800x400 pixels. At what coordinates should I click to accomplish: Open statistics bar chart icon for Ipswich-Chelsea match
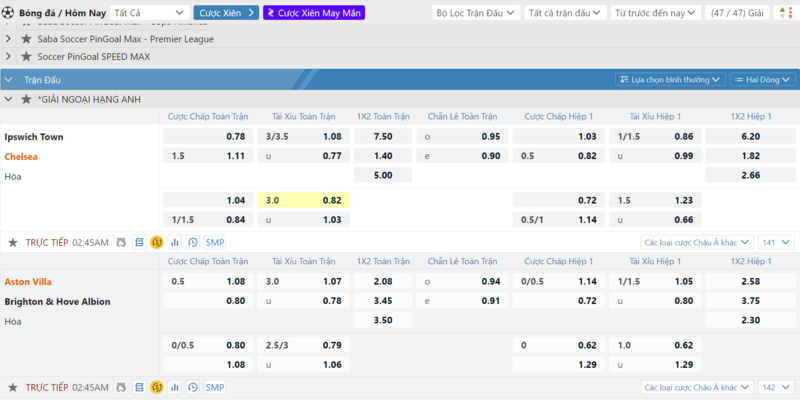[x=174, y=243]
